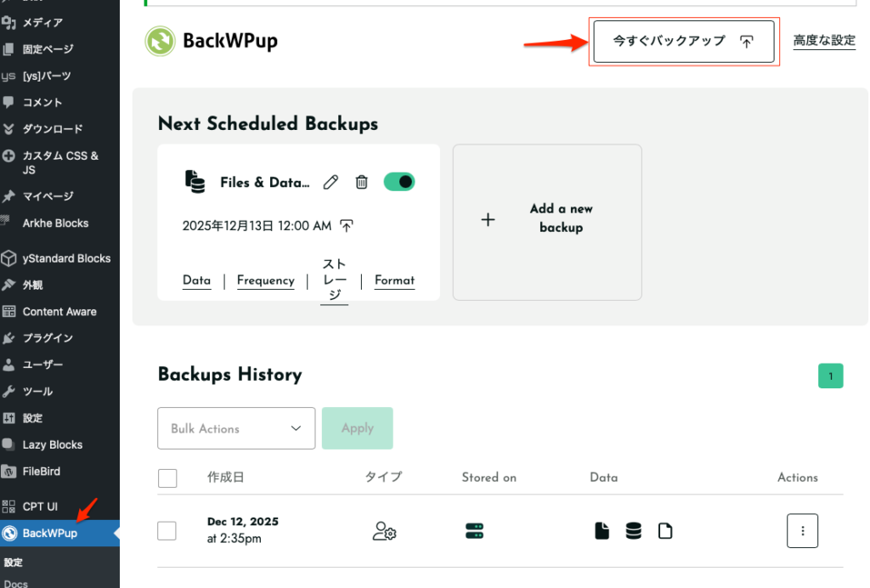Click the trash icon to delete scheduled backup
Viewport: 870px width, 588px height.
click(361, 182)
